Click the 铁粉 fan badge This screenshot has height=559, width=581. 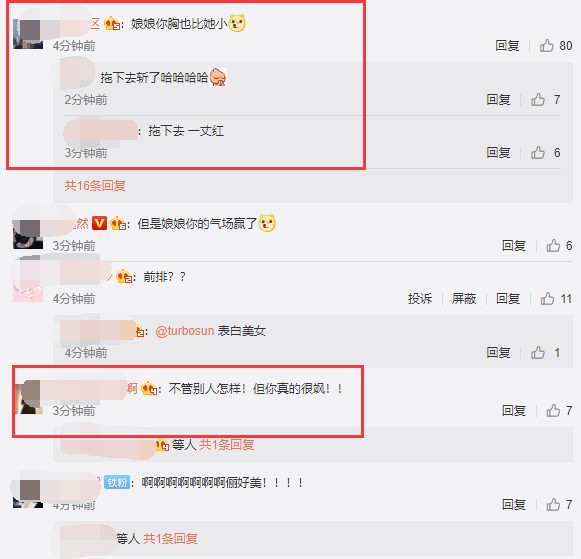point(117,482)
